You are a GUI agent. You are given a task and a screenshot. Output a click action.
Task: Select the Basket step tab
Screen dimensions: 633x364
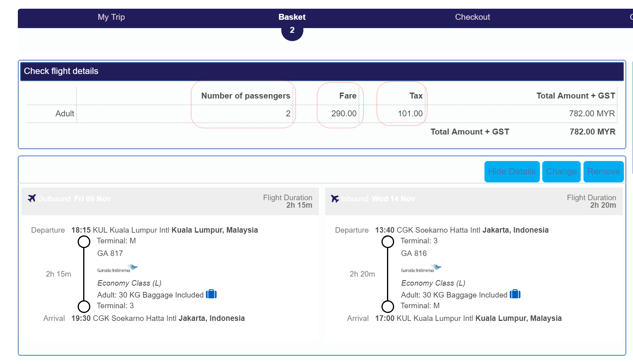[292, 17]
